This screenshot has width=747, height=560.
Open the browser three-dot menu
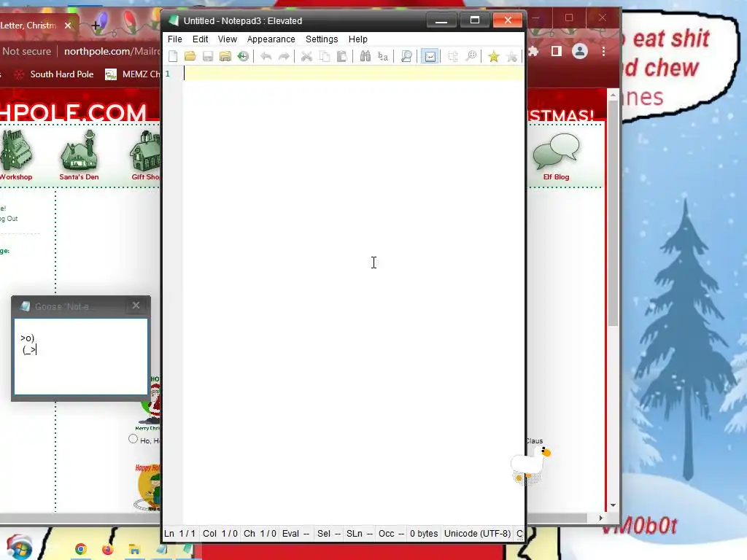click(x=603, y=51)
